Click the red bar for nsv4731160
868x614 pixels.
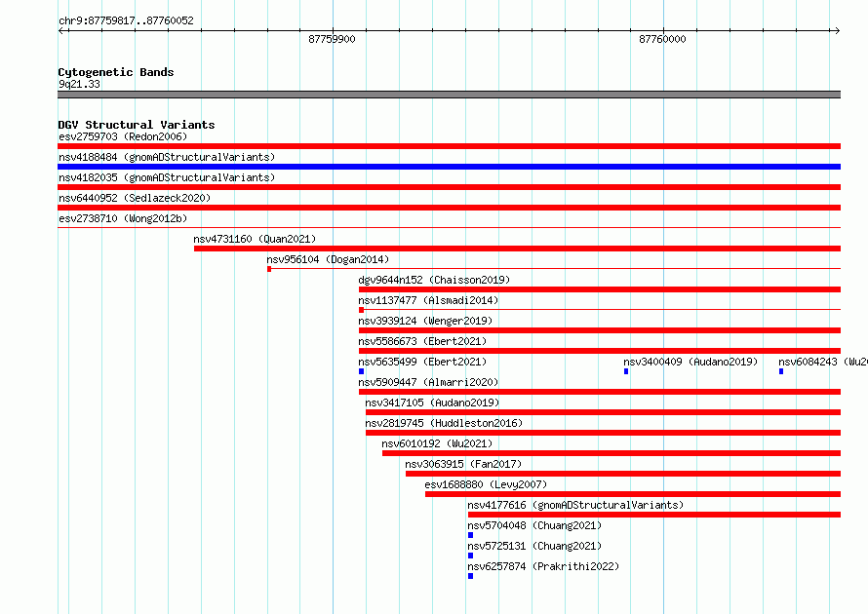517,249
